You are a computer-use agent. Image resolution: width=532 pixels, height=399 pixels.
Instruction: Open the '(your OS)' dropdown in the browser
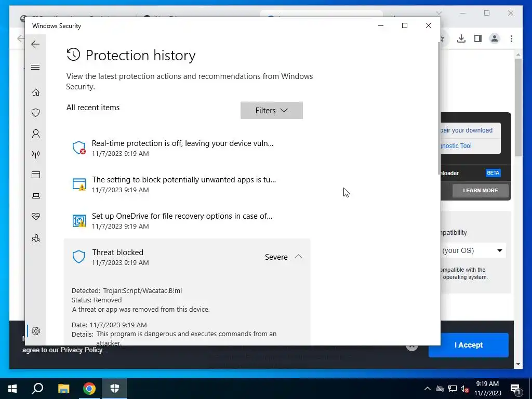point(473,251)
